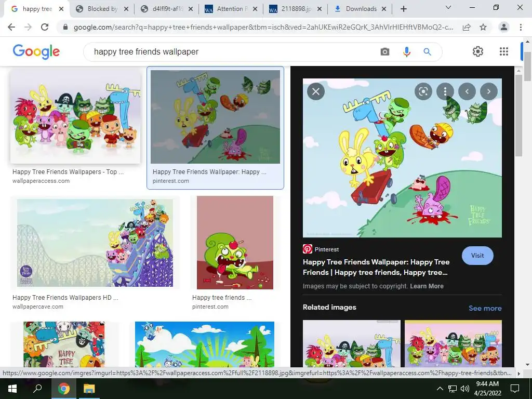
Task: Open first related image thumbnail
Action: coord(352,343)
